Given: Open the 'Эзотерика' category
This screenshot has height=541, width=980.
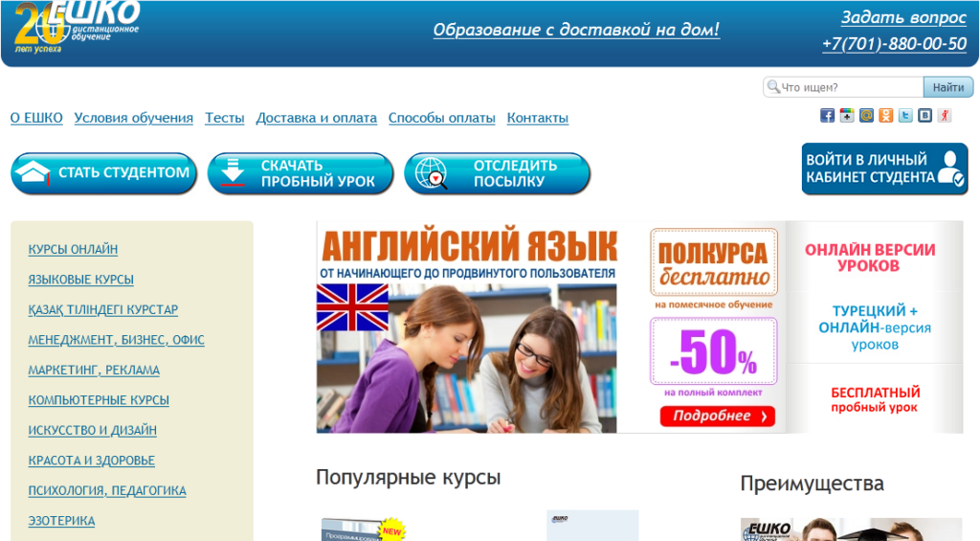Looking at the screenshot, I should (61, 520).
